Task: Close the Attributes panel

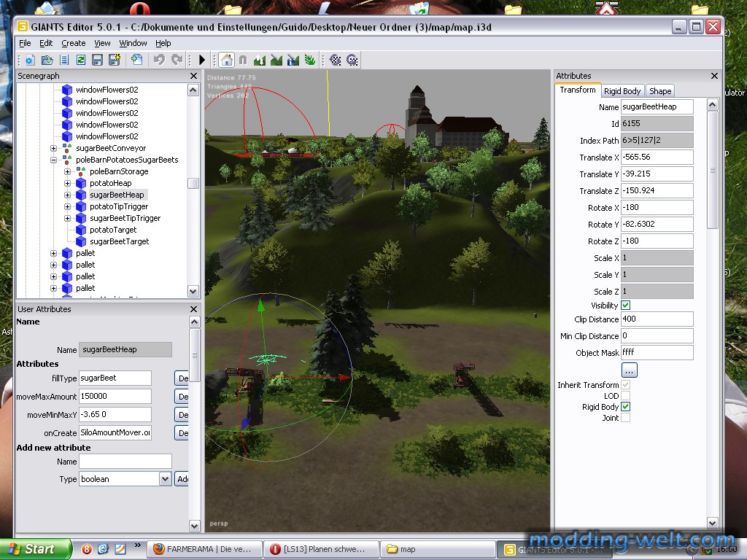Action: 714,76
